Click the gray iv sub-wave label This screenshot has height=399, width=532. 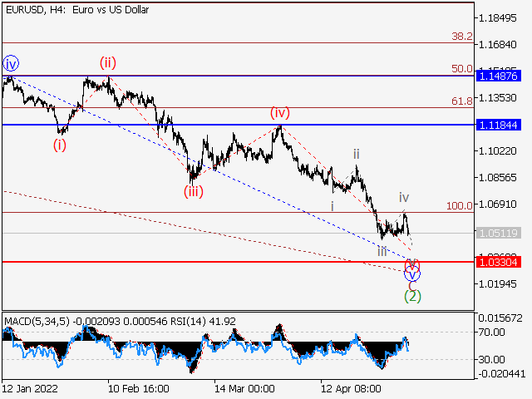coord(404,197)
